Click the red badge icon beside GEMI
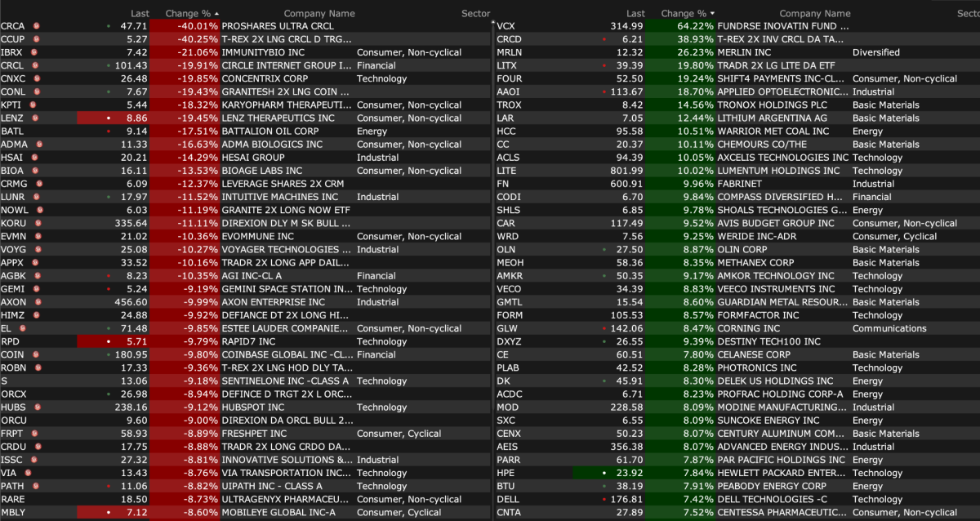 pyautogui.click(x=35, y=289)
